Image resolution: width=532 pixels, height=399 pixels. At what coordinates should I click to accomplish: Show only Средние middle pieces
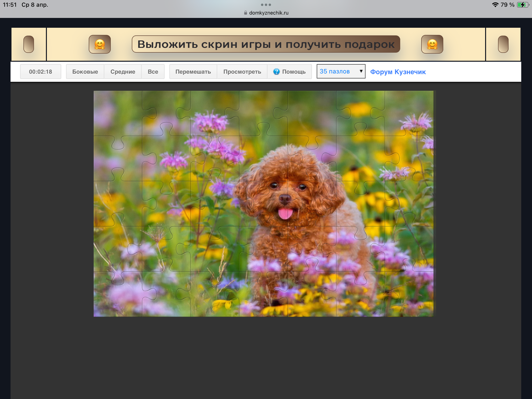(123, 72)
